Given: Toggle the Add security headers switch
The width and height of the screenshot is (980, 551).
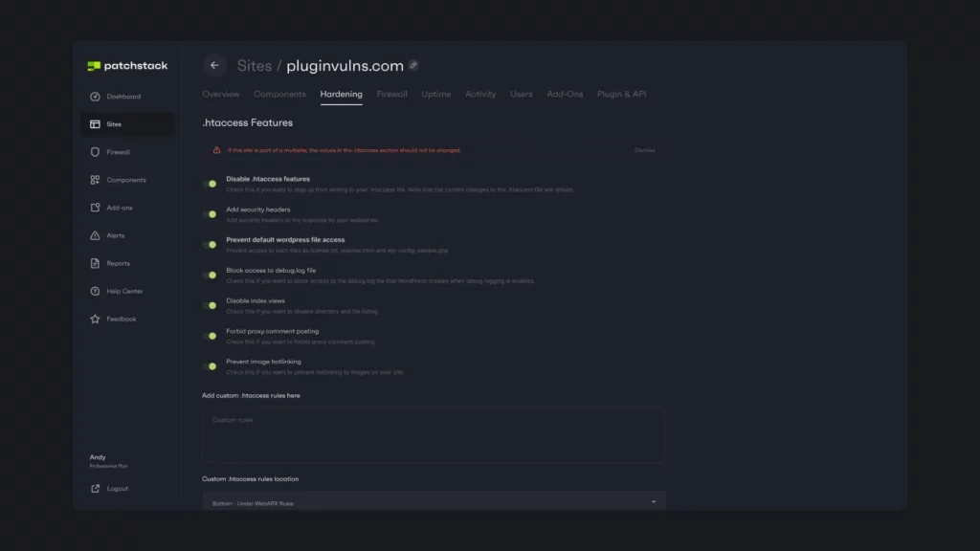Looking at the screenshot, I should (210, 214).
